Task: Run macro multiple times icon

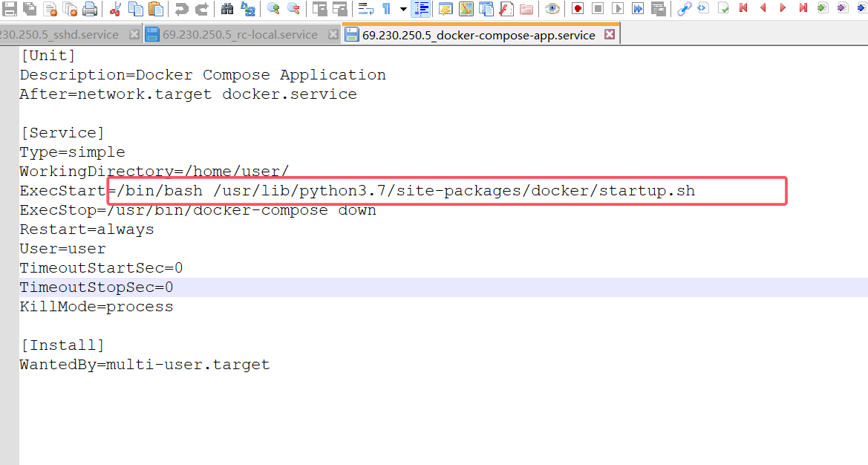Action: pos(638,8)
